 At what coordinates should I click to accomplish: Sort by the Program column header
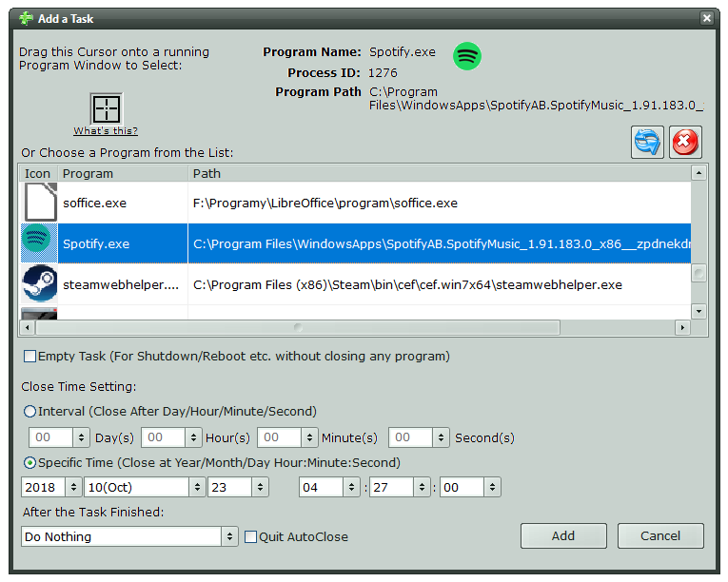pyautogui.click(x=123, y=174)
